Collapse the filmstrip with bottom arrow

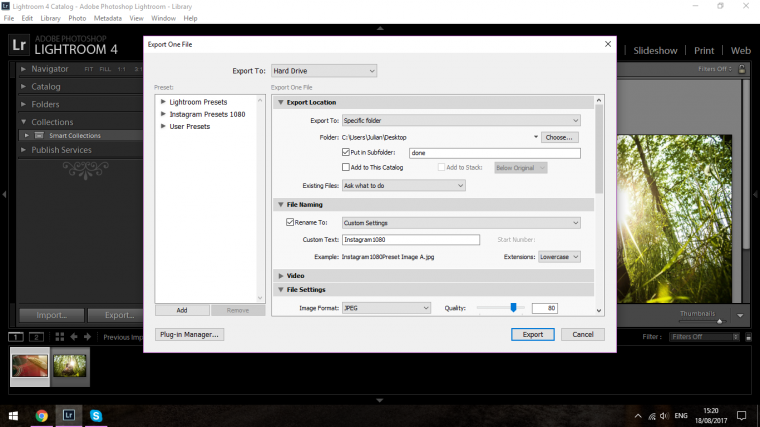380,400
